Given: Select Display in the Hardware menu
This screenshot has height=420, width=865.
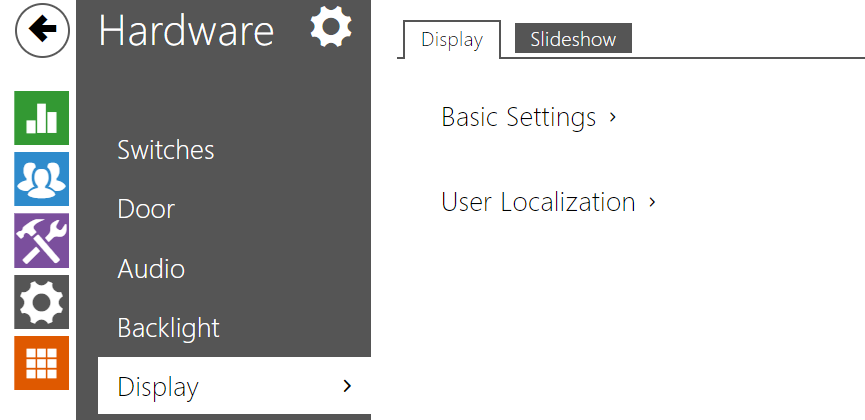Looking at the screenshot, I should coord(234,386).
